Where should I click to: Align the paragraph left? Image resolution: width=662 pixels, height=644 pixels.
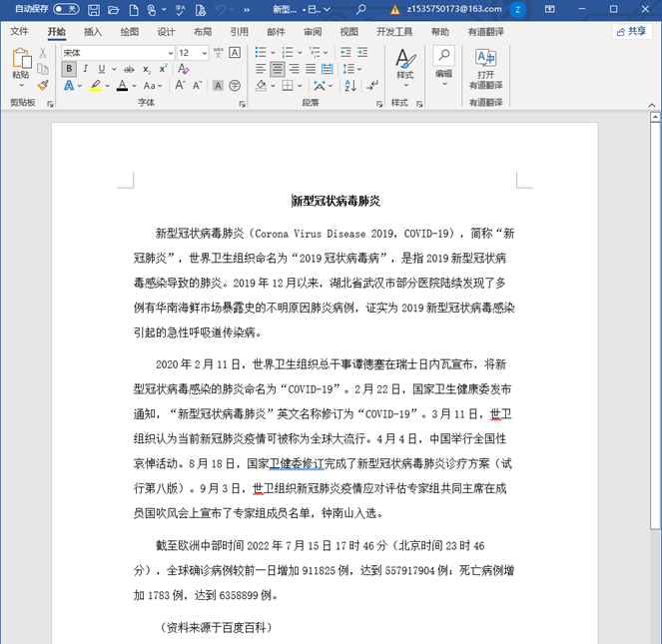click(261, 69)
